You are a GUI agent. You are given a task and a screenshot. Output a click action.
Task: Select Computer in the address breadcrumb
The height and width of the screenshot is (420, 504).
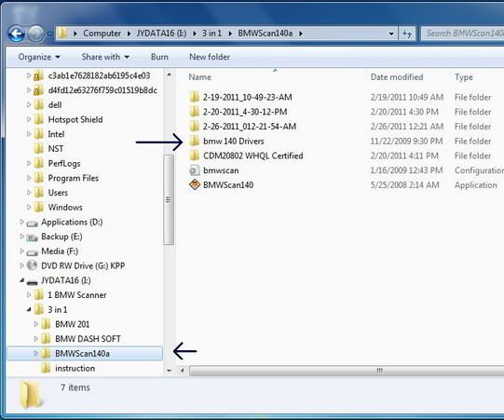click(102, 34)
